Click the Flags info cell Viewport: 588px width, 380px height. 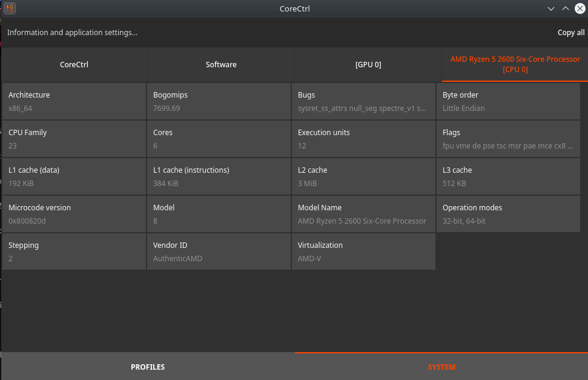[x=508, y=139]
